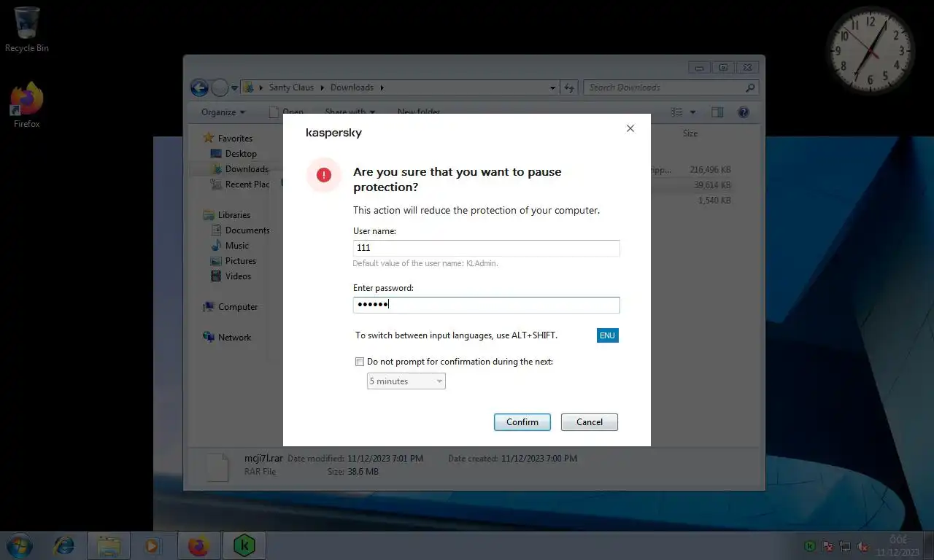Screen dimensions: 934x560
Task: Click the 39,614 KB file size cell
Action: pyautogui.click(x=712, y=185)
